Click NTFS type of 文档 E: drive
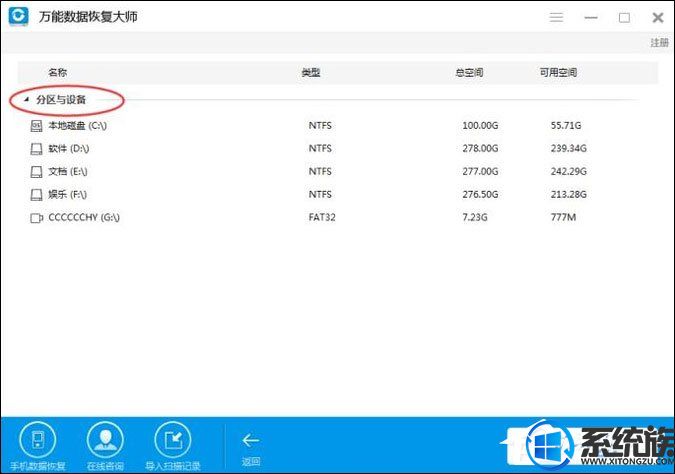The image size is (675, 474). 320,171
